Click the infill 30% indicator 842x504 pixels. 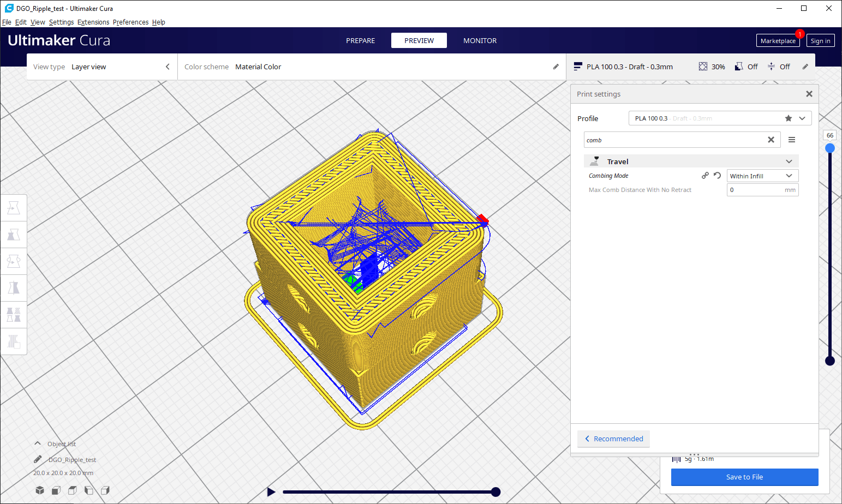click(712, 67)
